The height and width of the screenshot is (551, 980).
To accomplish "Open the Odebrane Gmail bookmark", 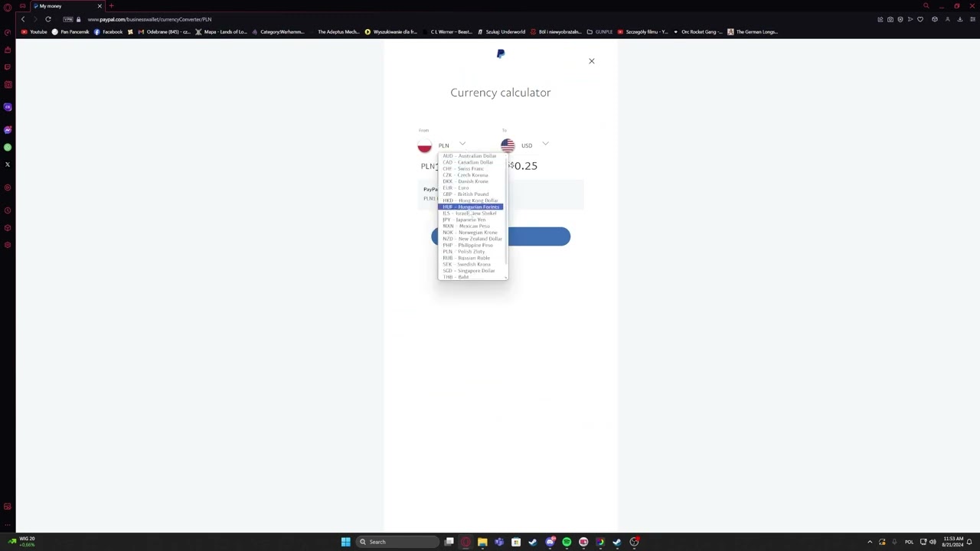I will pyautogui.click(x=164, y=32).
